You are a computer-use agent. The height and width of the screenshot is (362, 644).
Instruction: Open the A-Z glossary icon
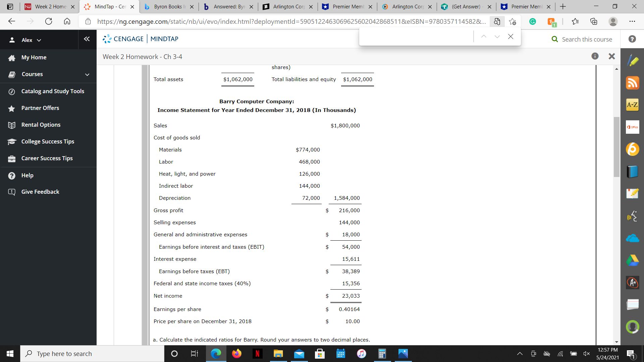coord(632,105)
